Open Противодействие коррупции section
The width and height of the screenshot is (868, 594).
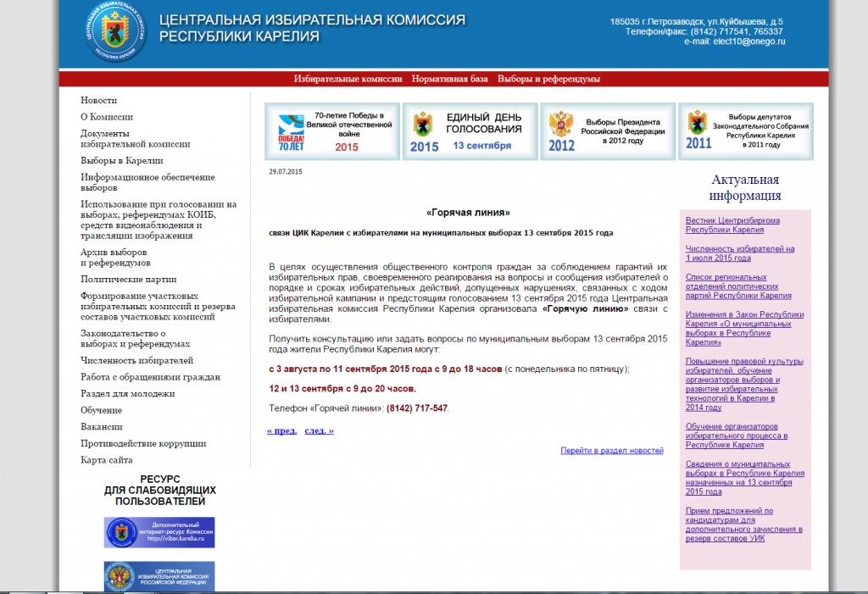coord(143,443)
